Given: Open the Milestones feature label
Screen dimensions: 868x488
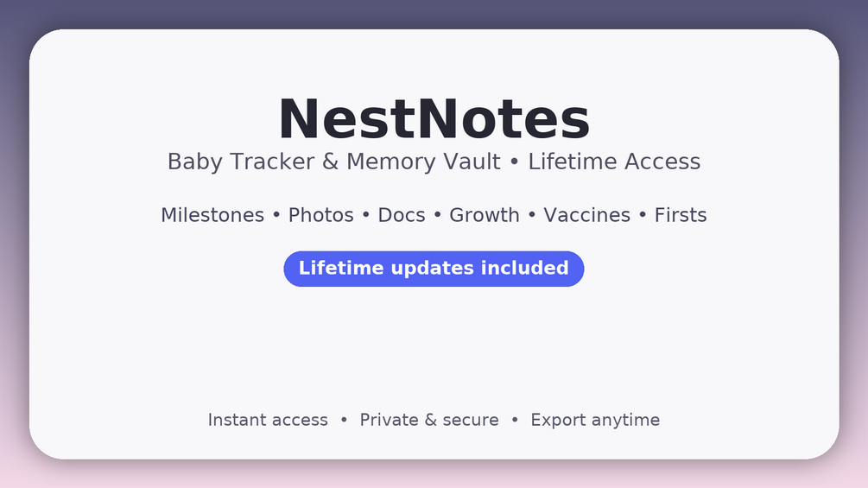Looking at the screenshot, I should pos(212,215).
